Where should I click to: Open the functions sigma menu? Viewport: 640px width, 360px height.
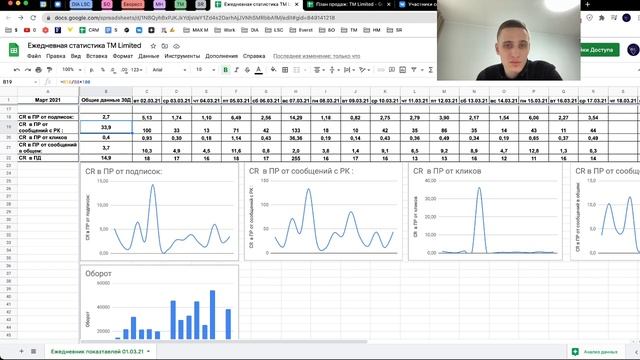click(431, 70)
